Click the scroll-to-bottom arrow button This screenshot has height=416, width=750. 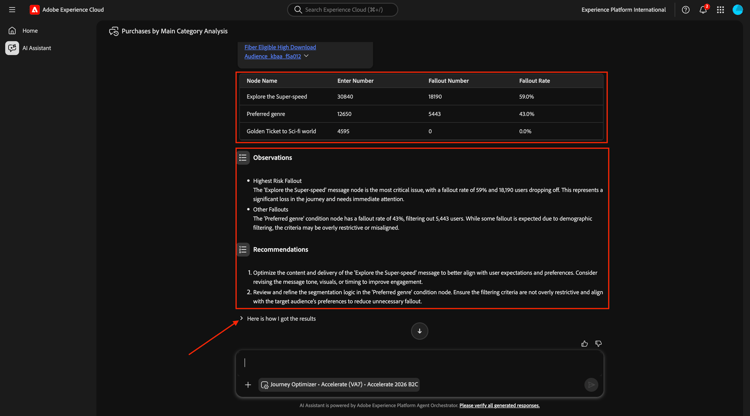(419, 331)
